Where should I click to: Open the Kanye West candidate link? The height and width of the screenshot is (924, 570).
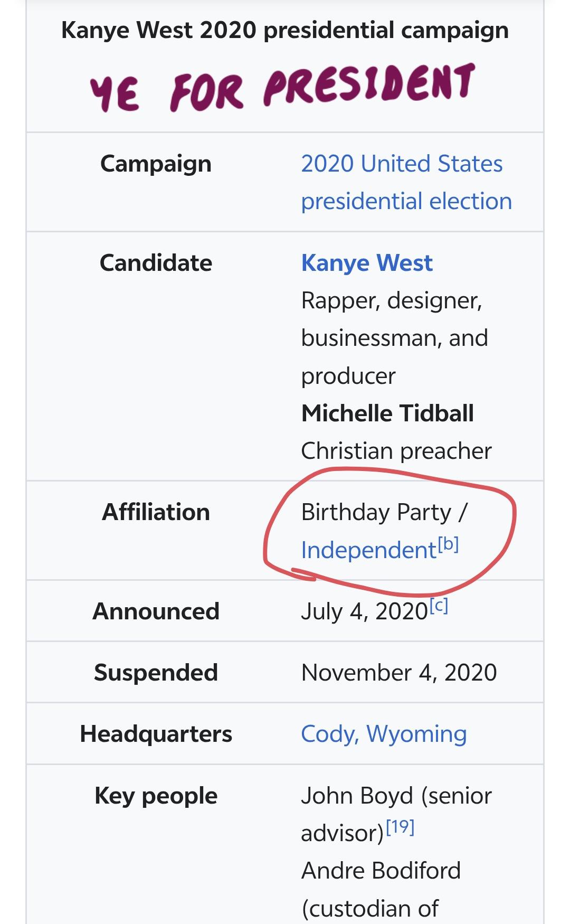tap(367, 263)
